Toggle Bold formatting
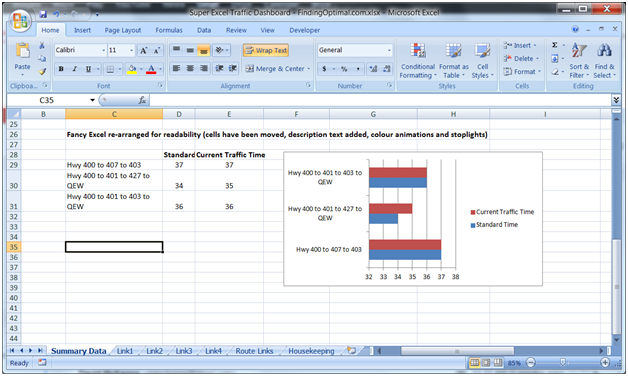The height and width of the screenshot is (376, 628). (61, 69)
